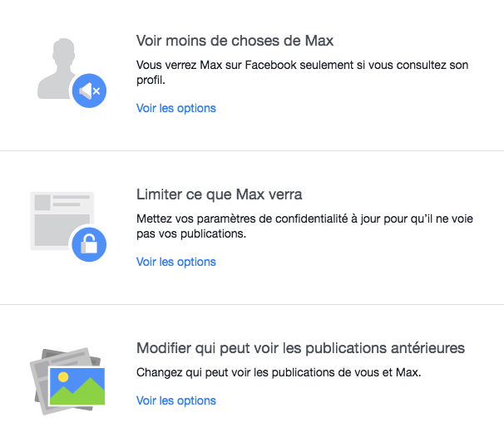Click the "Voir moins de choses de Max" heading
This screenshot has height=447, width=504.
click(235, 41)
